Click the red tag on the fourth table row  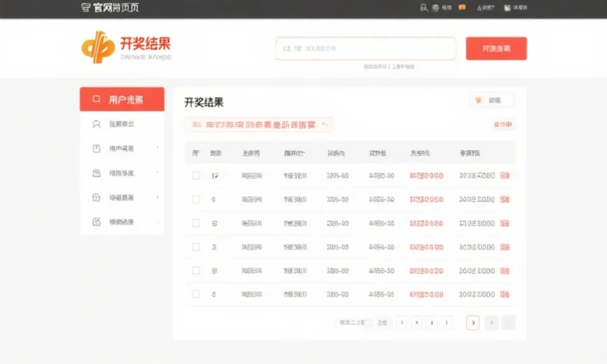(x=504, y=247)
